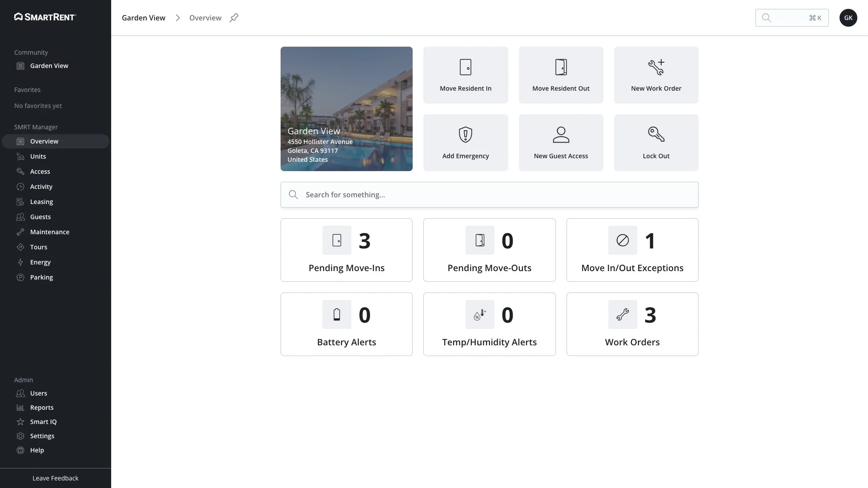
Task: Click the magnifier icon in top search
Action: (766, 18)
